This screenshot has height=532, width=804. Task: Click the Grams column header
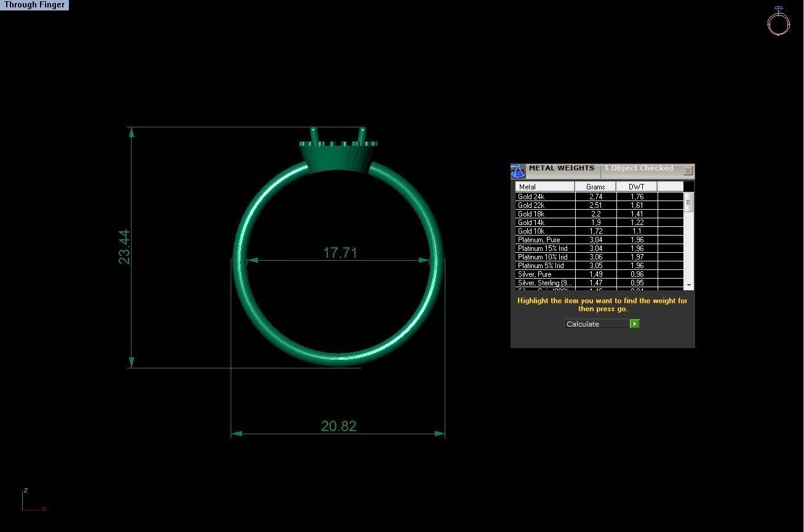tap(595, 186)
